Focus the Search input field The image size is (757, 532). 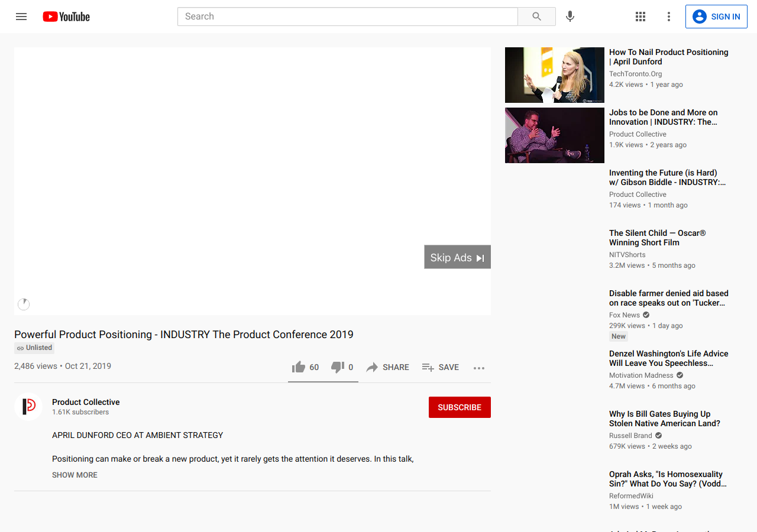click(348, 17)
